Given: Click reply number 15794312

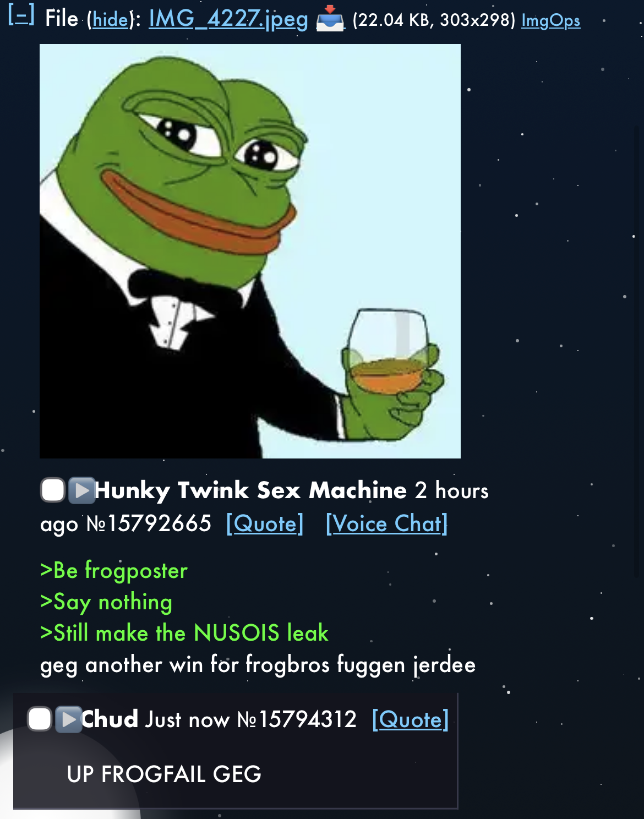Looking at the screenshot, I should tap(297, 719).
